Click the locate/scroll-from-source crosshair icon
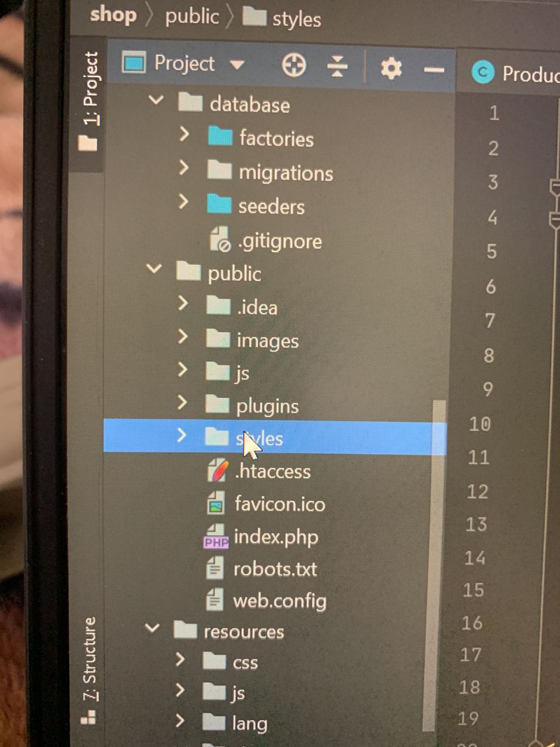 point(293,65)
